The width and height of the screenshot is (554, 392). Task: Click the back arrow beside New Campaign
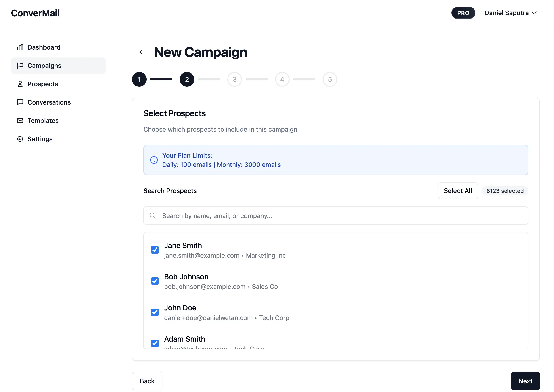pos(141,52)
